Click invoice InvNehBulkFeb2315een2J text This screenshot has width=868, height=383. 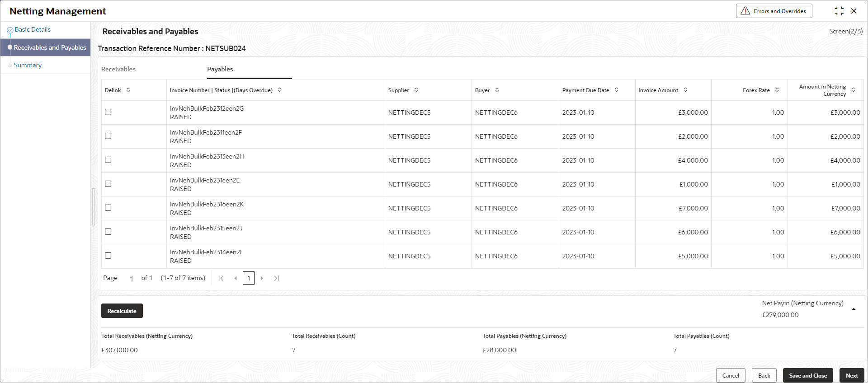[206, 228]
